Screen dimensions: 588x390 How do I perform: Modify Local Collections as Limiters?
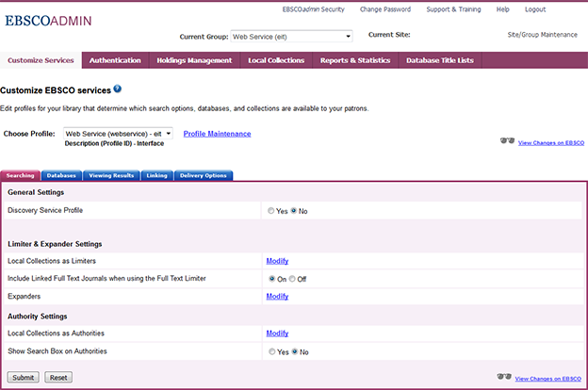point(277,261)
